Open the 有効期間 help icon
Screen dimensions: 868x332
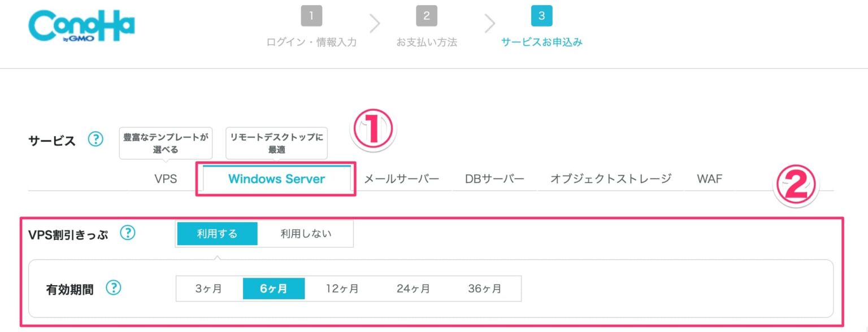114,288
